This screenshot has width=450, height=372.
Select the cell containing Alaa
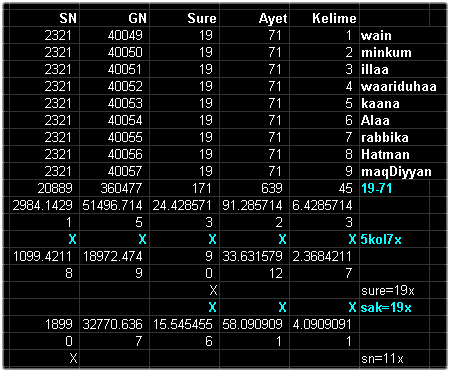[x=375, y=120]
